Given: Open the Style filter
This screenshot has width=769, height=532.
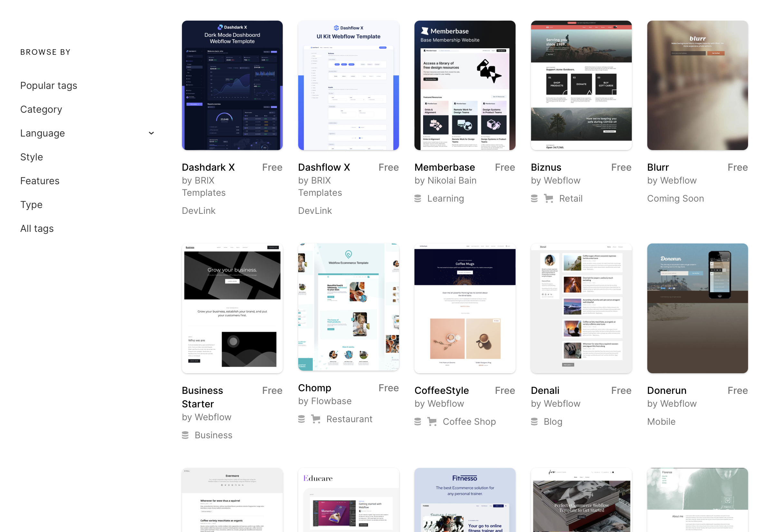Looking at the screenshot, I should point(32,157).
